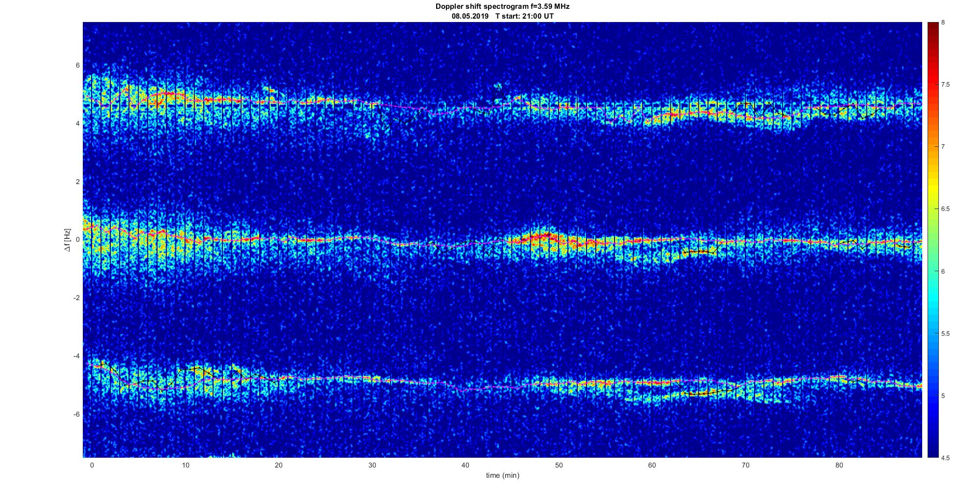This screenshot has width=980, height=491.
Task: Click the date line '08.05.2019 T start: 21:00 UT'
Action: pos(502,16)
